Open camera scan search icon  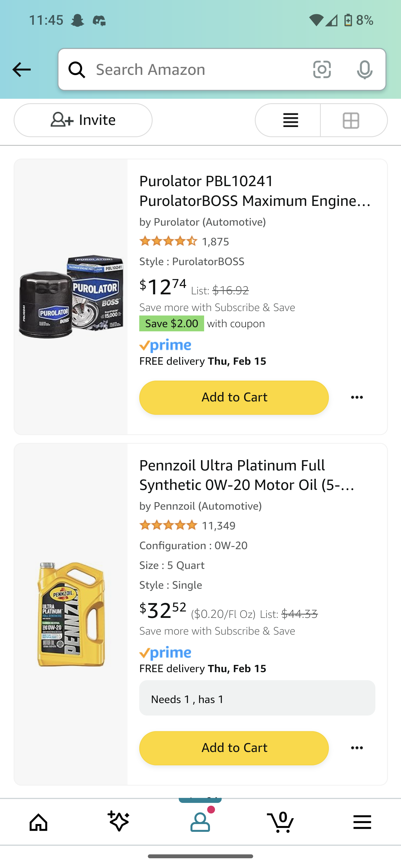pos(322,70)
